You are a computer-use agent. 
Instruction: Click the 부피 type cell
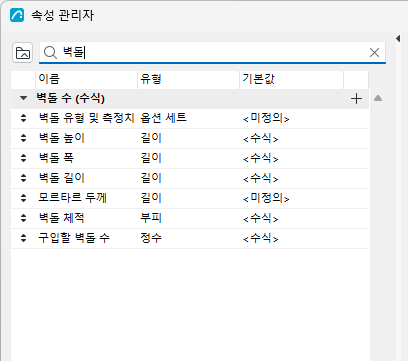[151, 218]
